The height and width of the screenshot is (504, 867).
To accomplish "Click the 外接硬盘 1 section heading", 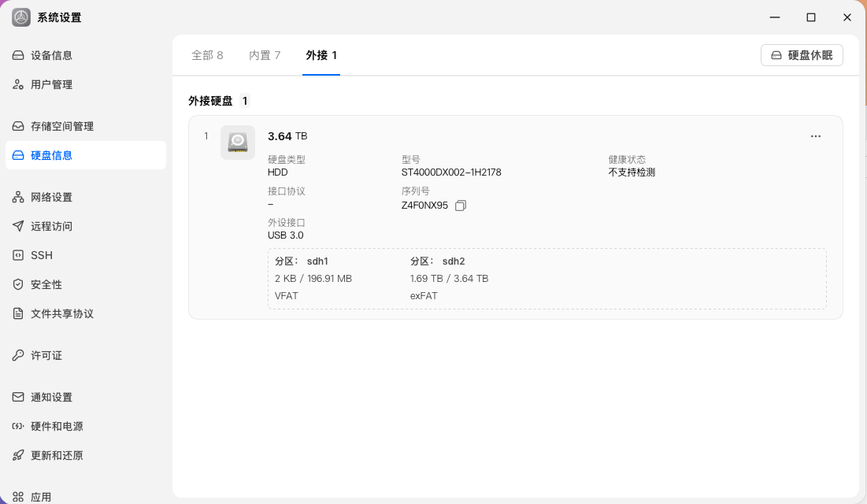I will (x=218, y=101).
